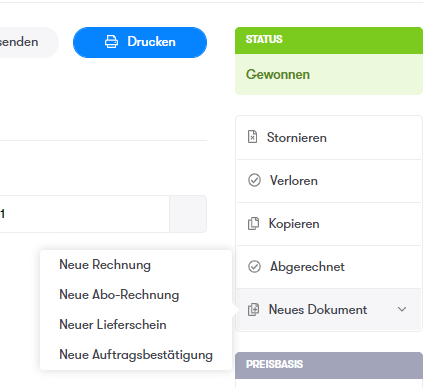Click the Verloren checkmark circle icon
The height and width of the screenshot is (388, 440).
pos(254,180)
